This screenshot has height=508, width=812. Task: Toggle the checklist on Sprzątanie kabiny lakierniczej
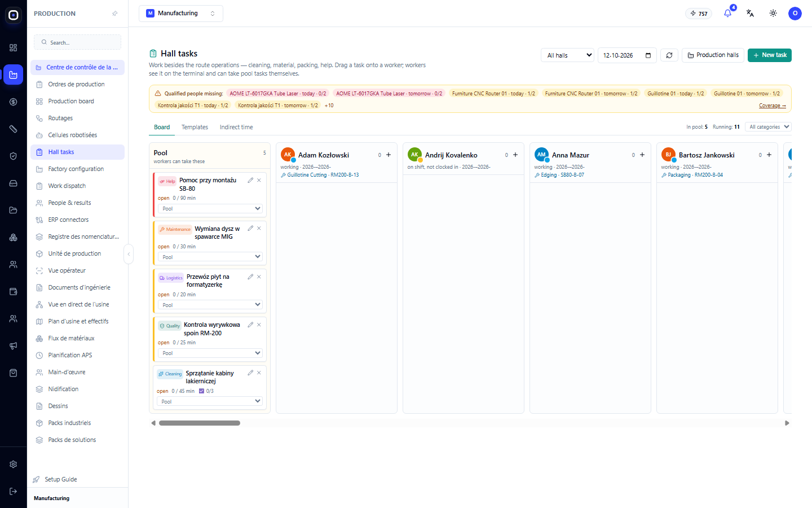(x=201, y=391)
